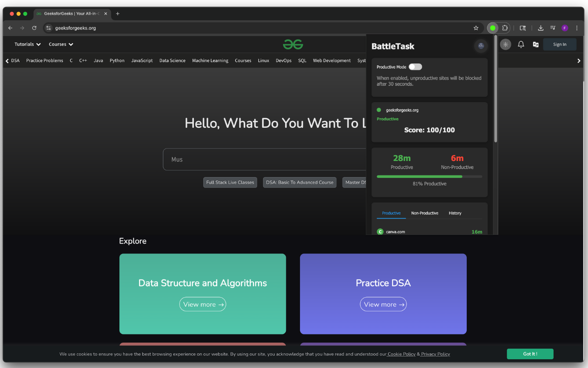Screen dimensions: 588x368
Task: Open the Linux topic link
Action: pyautogui.click(x=264, y=61)
